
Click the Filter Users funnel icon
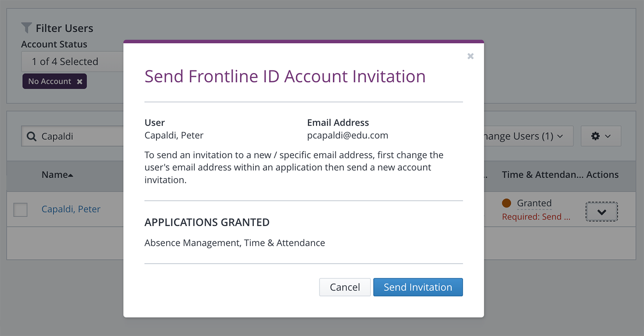pyautogui.click(x=27, y=27)
